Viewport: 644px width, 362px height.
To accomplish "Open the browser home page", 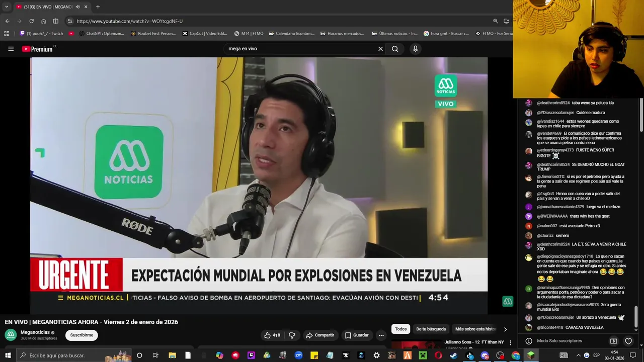I will (43, 21).
